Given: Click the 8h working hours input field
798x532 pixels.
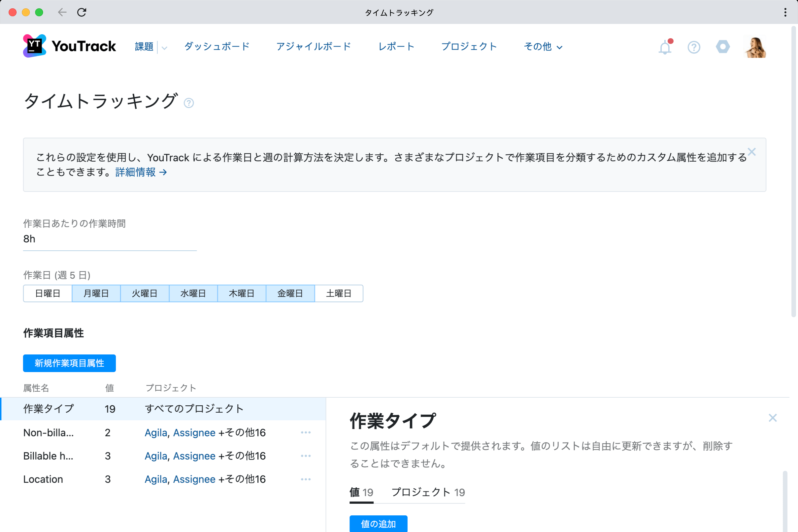Looking at the screenshot, I should click(109, 239).
